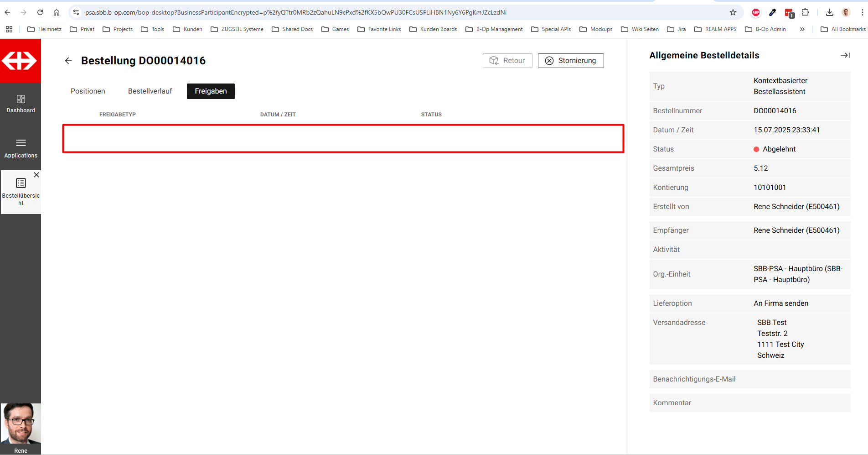Go back using arrow beside Bestellung title
This screenshot has width=868, height=455.
(x=68, y=61)
